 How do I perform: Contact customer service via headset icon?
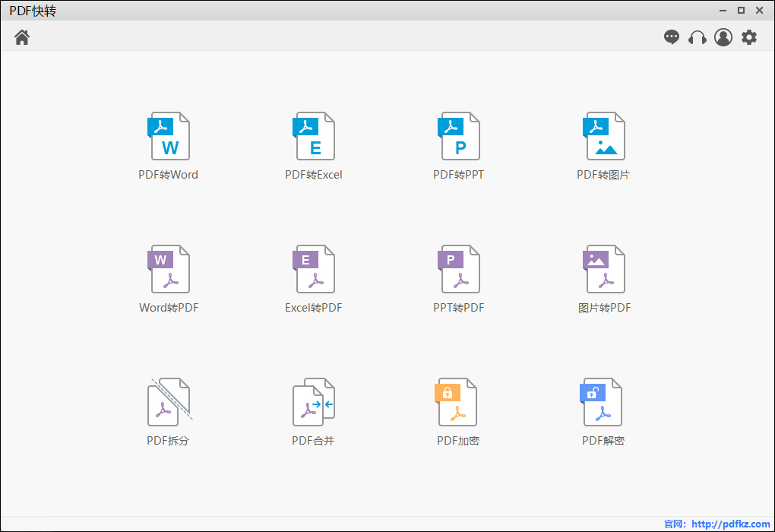(697, 37)
